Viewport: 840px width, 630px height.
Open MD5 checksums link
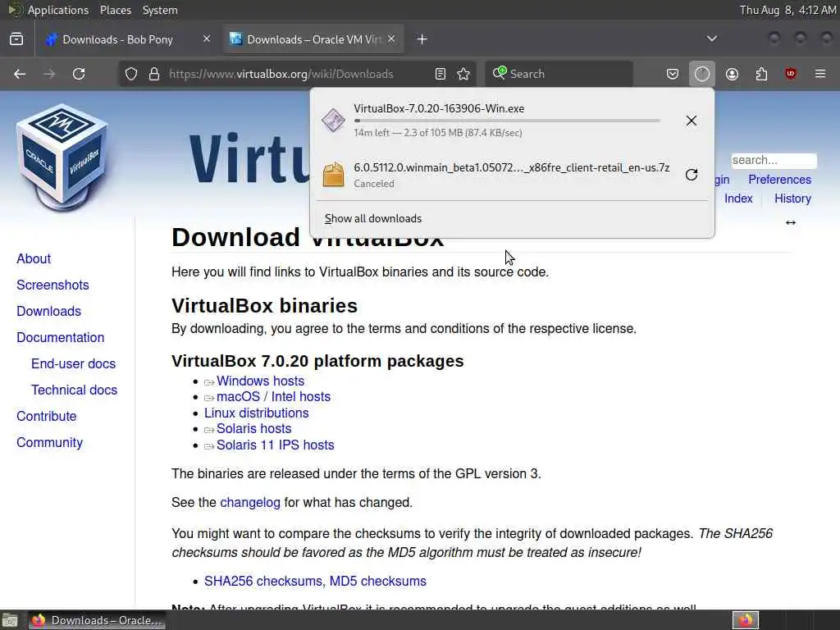(377, 582)
